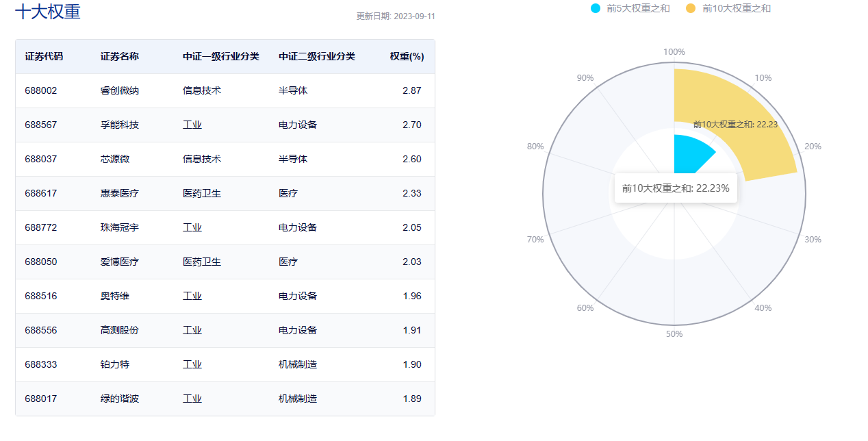Select security code 688037
This screenshot has height=441, width=868.
click(41, 159)
